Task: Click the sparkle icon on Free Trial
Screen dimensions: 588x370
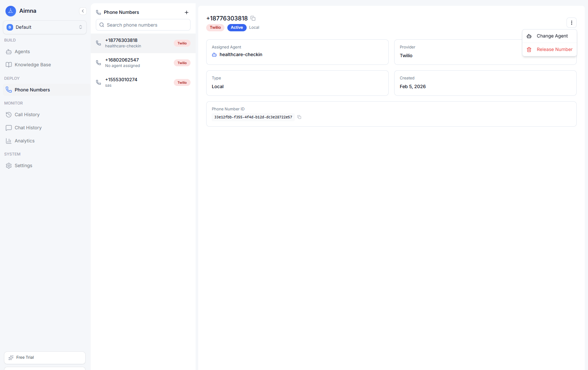Action: pos(11,358)
